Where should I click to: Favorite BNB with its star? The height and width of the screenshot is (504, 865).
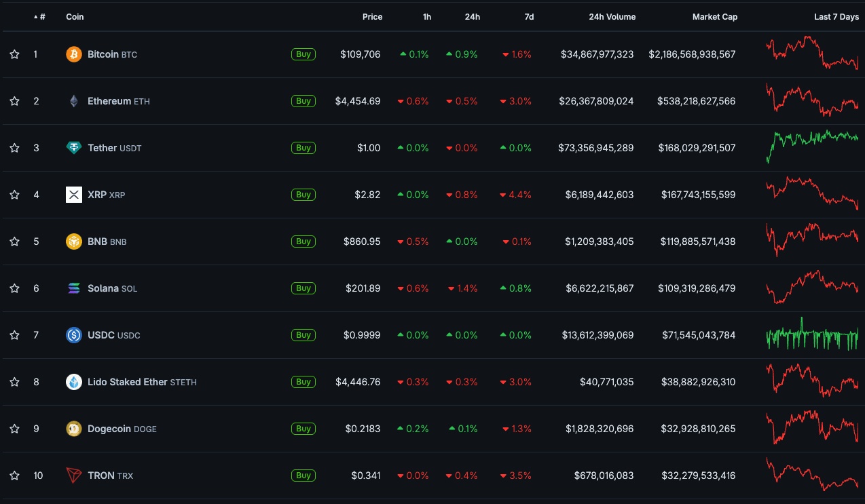pos(14,241)
